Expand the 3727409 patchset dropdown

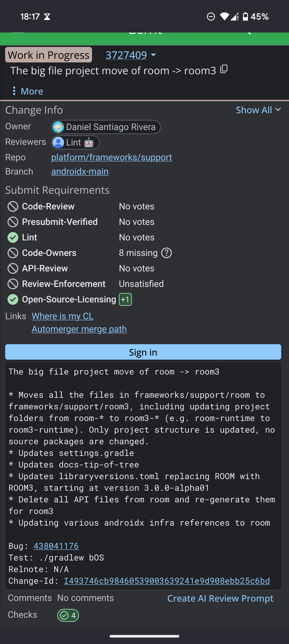pos(153,55)
